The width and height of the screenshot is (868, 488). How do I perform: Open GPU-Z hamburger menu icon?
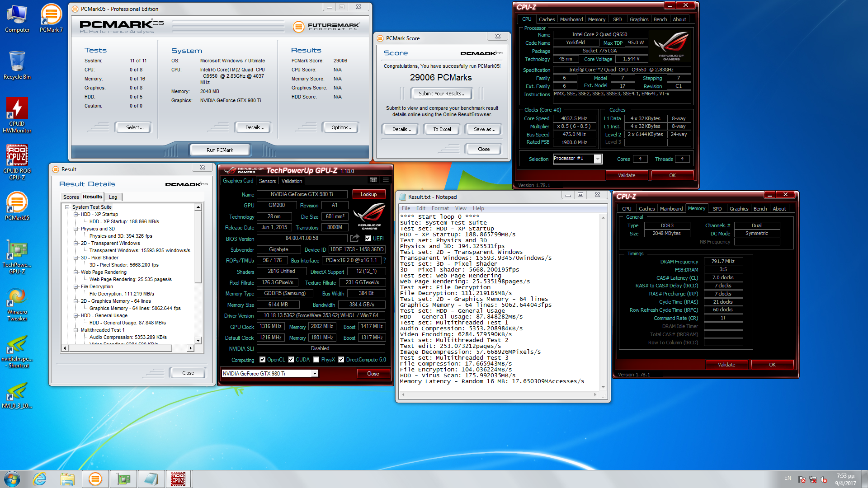[x=386, y=180]
